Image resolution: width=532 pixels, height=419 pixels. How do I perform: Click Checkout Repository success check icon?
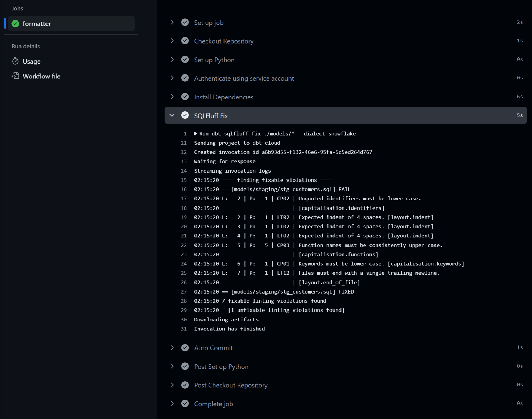(185, 41)
